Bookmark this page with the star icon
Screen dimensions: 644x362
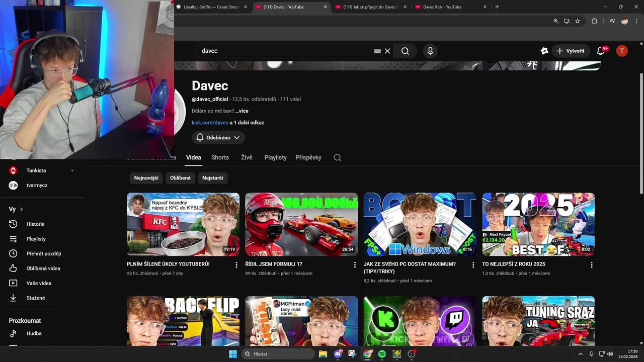tap(578, 21)
